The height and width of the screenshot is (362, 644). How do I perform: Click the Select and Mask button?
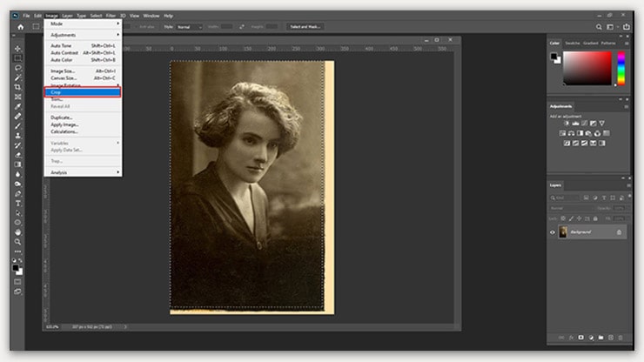pyautogui.click(x=305, y=27)
